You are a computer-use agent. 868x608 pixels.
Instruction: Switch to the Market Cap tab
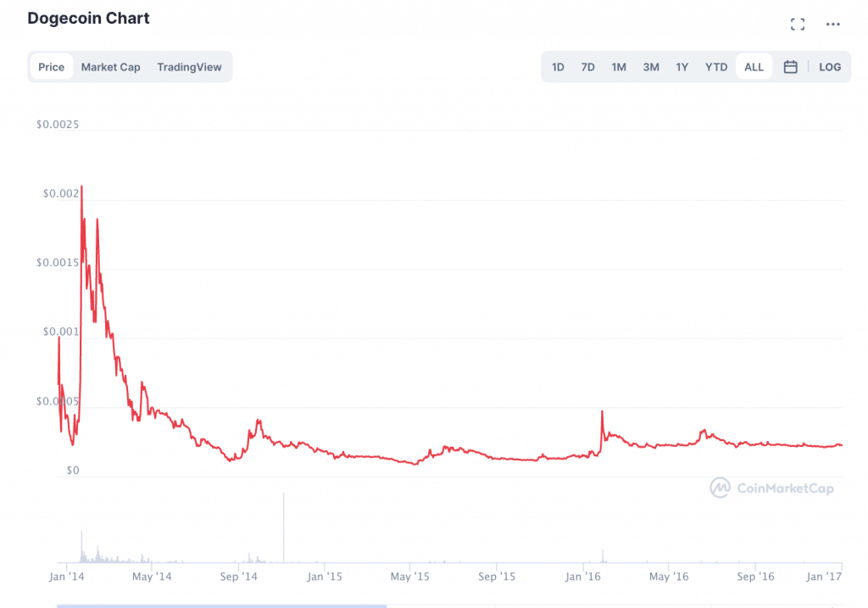tap(111, 67)
